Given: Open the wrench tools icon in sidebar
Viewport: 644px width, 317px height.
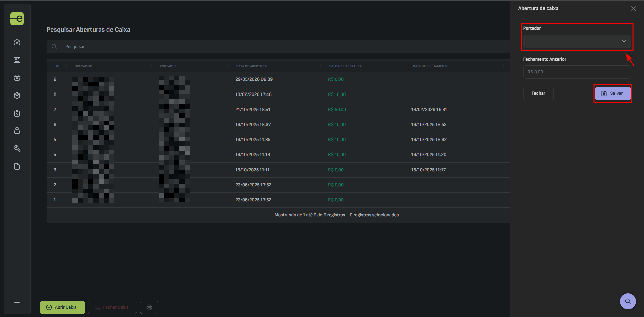Looking at the screenshot, I should 17,148.
